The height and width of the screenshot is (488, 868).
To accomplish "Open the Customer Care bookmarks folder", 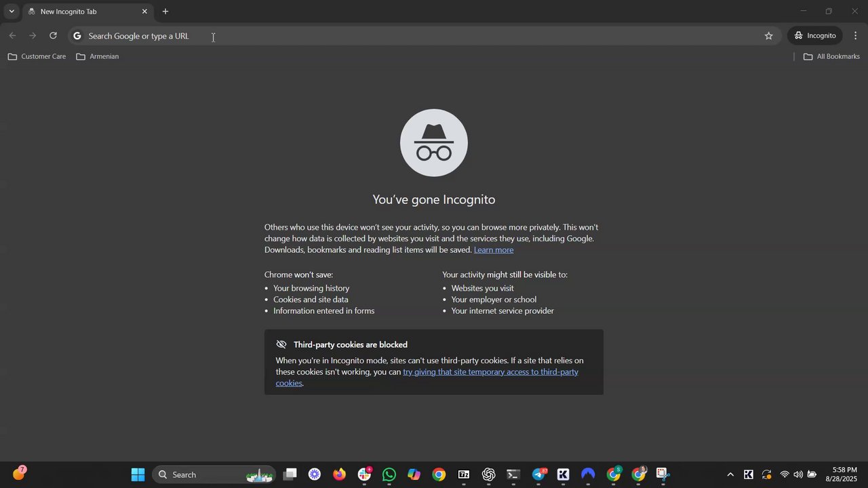I will point(37,56).
